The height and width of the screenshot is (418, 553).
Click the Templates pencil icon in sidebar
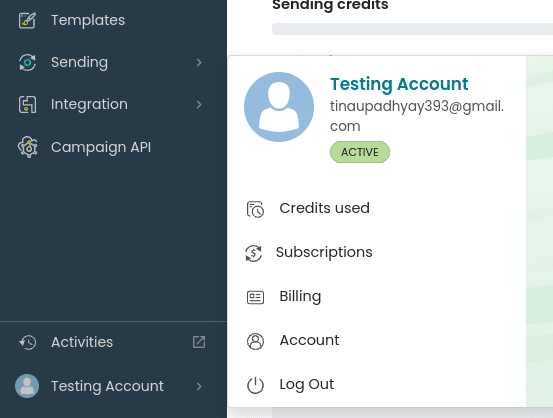27,20
